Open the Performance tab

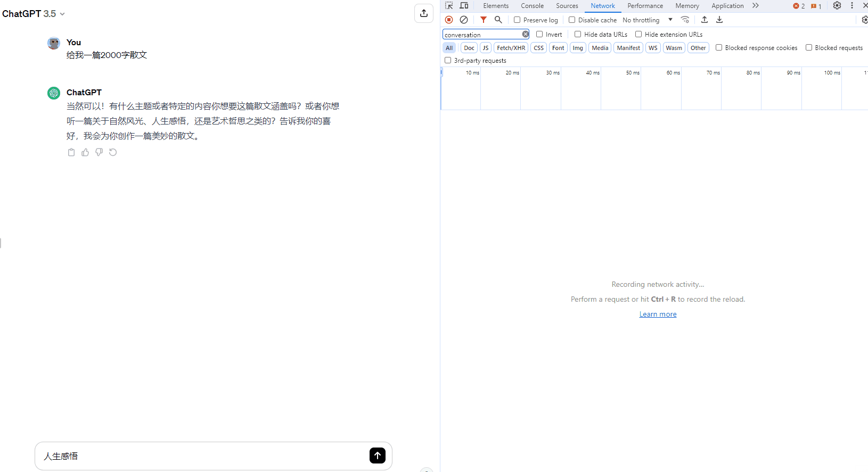point(645,6)
